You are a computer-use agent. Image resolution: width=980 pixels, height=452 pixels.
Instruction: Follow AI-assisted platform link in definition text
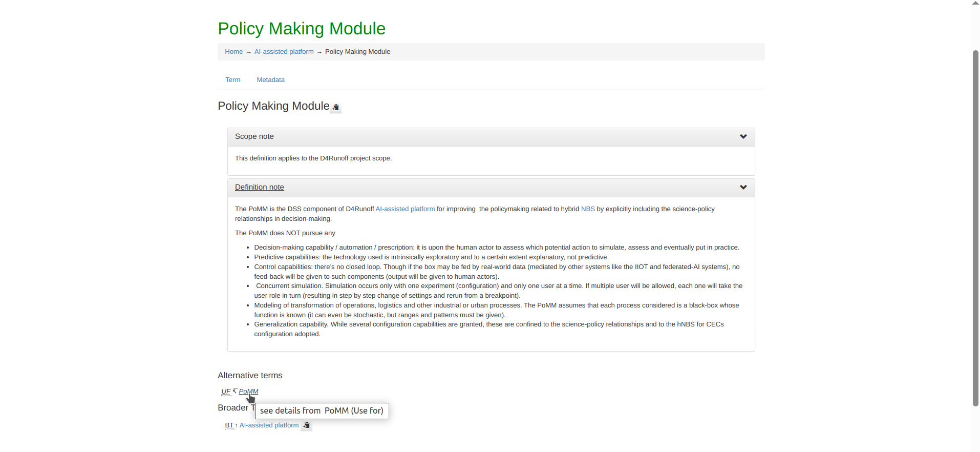(405, 209)
